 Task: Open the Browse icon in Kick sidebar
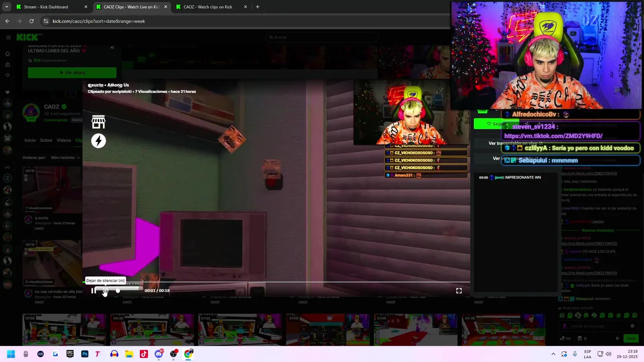tap(8, 64)
